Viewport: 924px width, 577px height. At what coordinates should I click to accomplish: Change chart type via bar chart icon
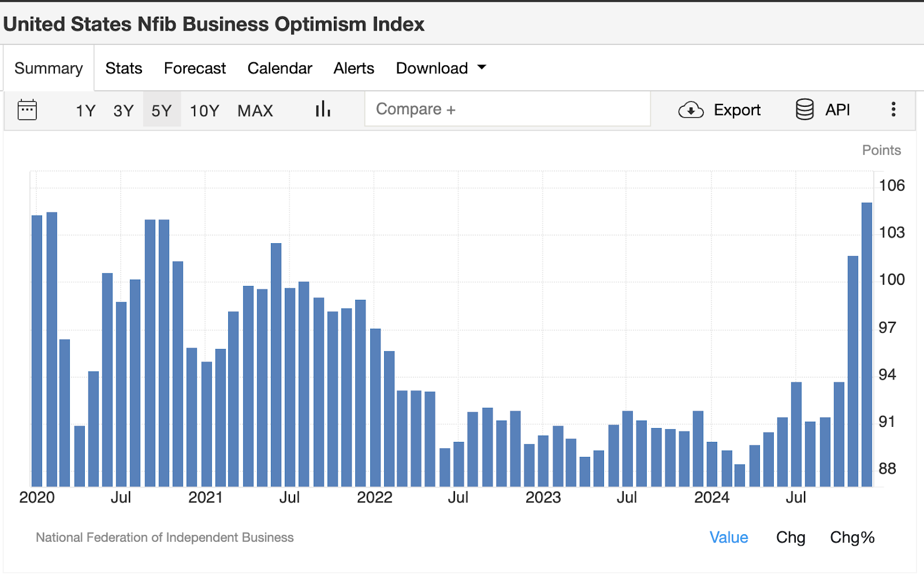click(x=323, y=110)
